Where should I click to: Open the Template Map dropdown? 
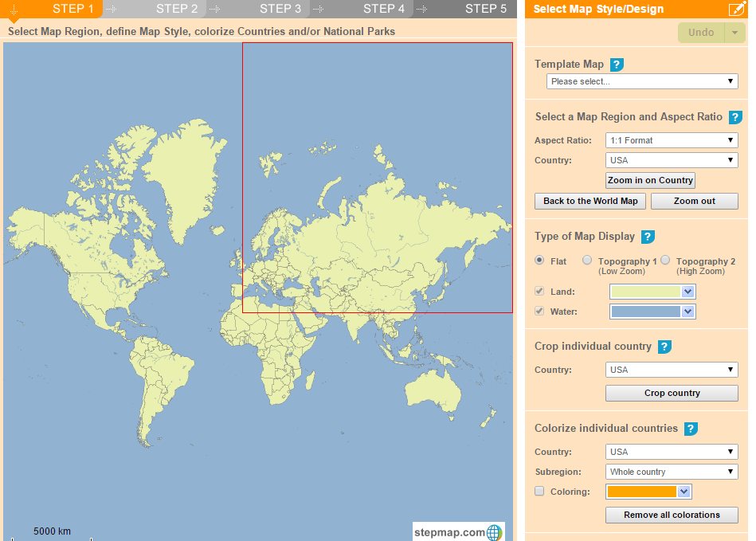(641, 80)
